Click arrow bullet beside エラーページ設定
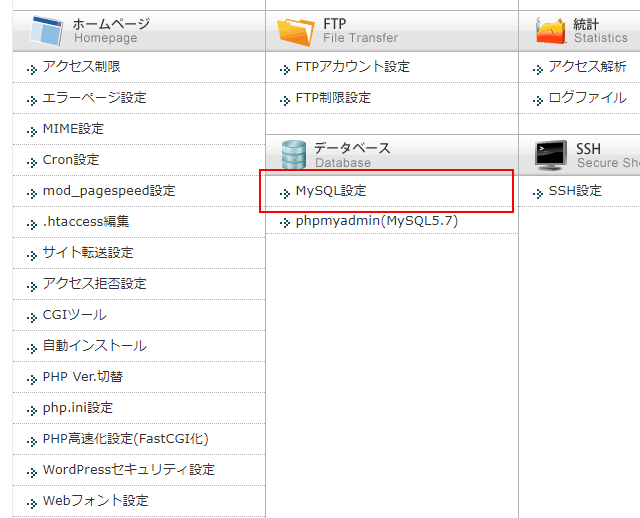 (x=31, y=100)
